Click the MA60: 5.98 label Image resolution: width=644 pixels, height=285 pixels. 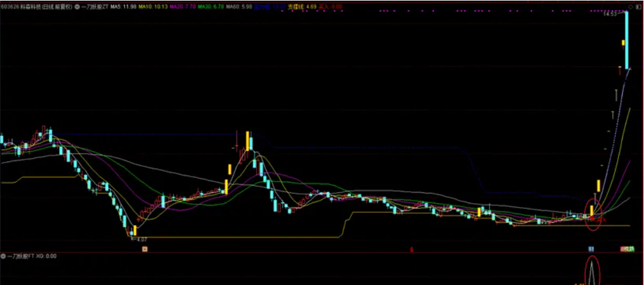(x=239, y=6)
